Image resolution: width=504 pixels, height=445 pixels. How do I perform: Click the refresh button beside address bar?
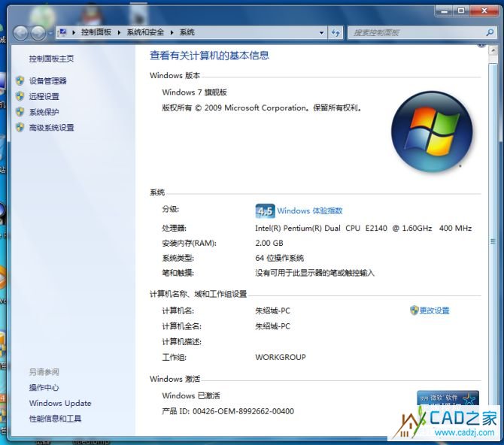coord(335,32)
